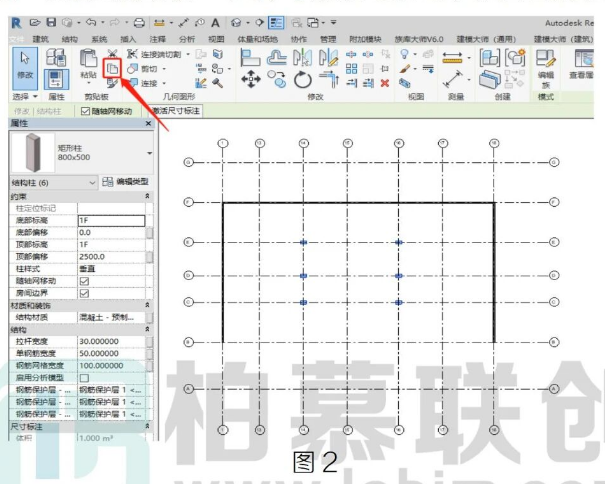Open the type selector dropdown for 矩形柱
This screenshot has width=605, height=484.
(149, 153)
